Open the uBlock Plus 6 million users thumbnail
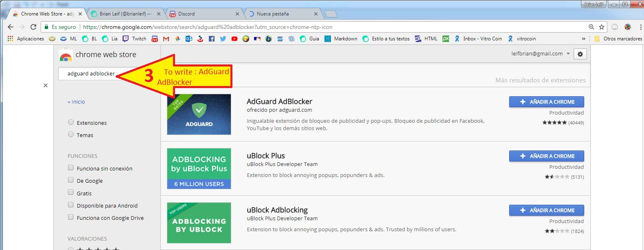The width and height of the screenshot is (644, 250). pos(199,168)
